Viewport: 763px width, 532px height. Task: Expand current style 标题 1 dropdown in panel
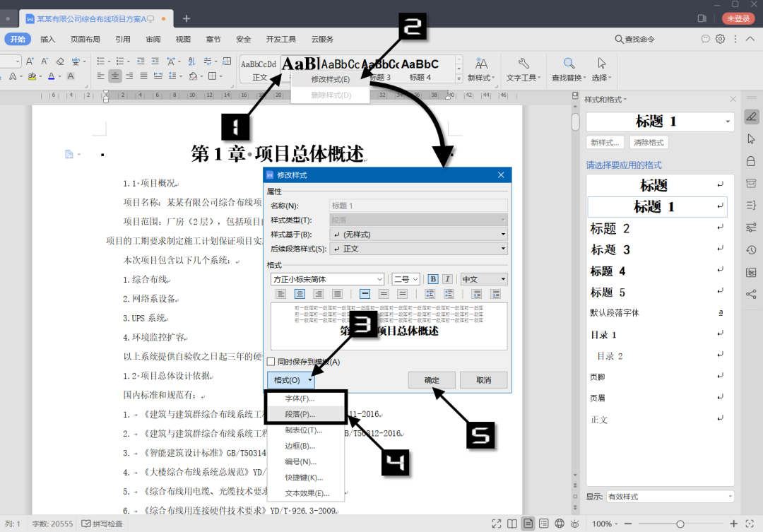[x=728, y=122]
